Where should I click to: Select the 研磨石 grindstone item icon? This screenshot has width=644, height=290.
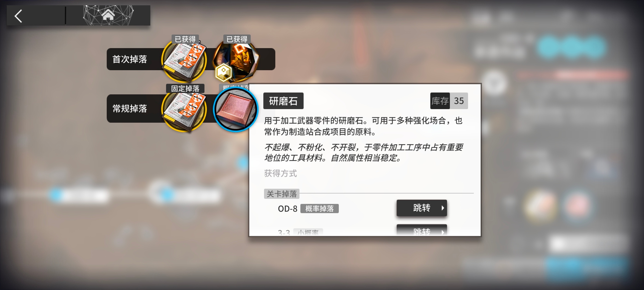[236, 109]
